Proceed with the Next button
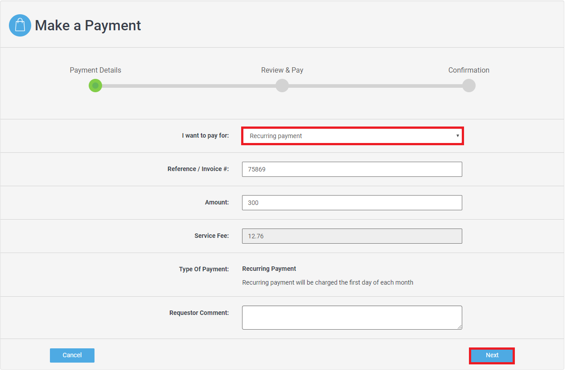Viewport: 567px width, 392px height. pos(492,355)
